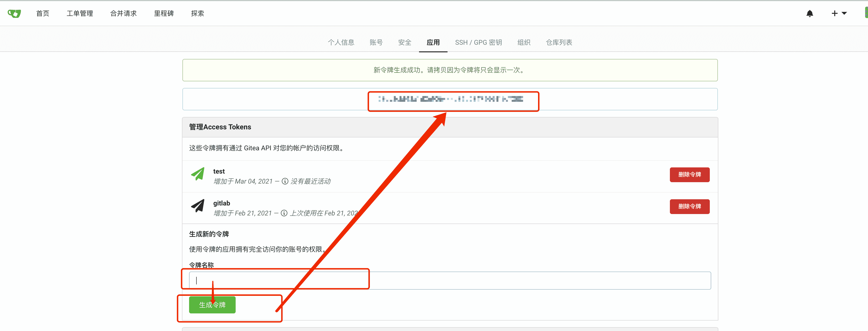868x331 pixels.
Task: Open 里程碑 navigation item
Action: (164, 14)
